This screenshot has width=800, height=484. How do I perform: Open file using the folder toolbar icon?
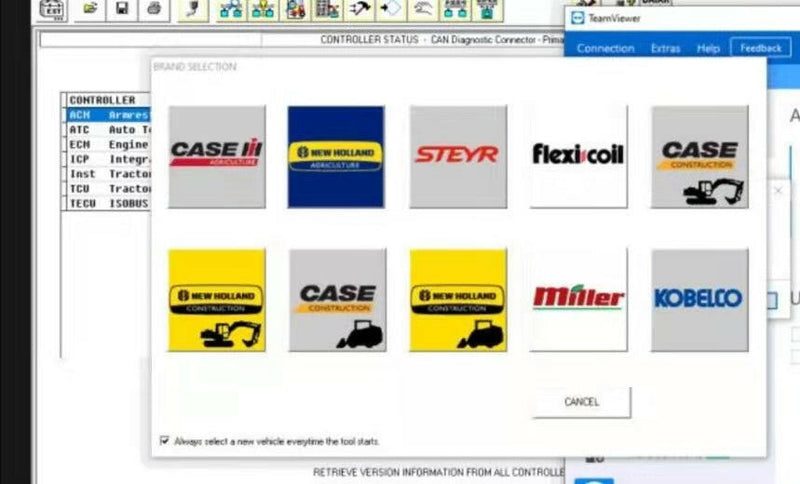(90, 9)
